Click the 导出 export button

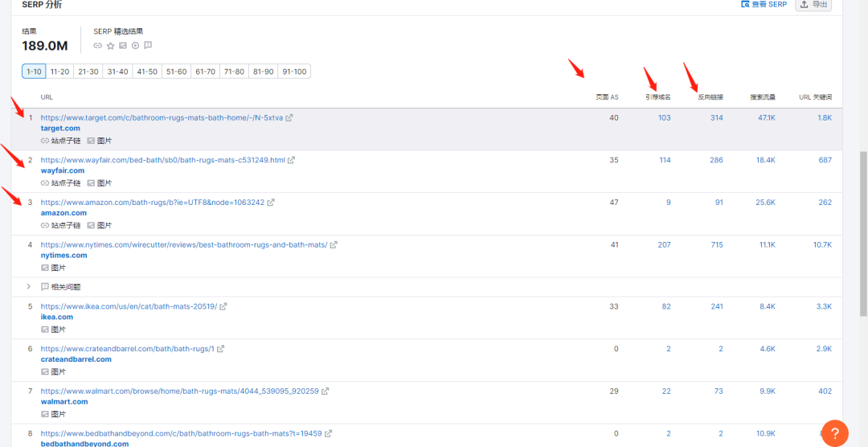[813, 5]
